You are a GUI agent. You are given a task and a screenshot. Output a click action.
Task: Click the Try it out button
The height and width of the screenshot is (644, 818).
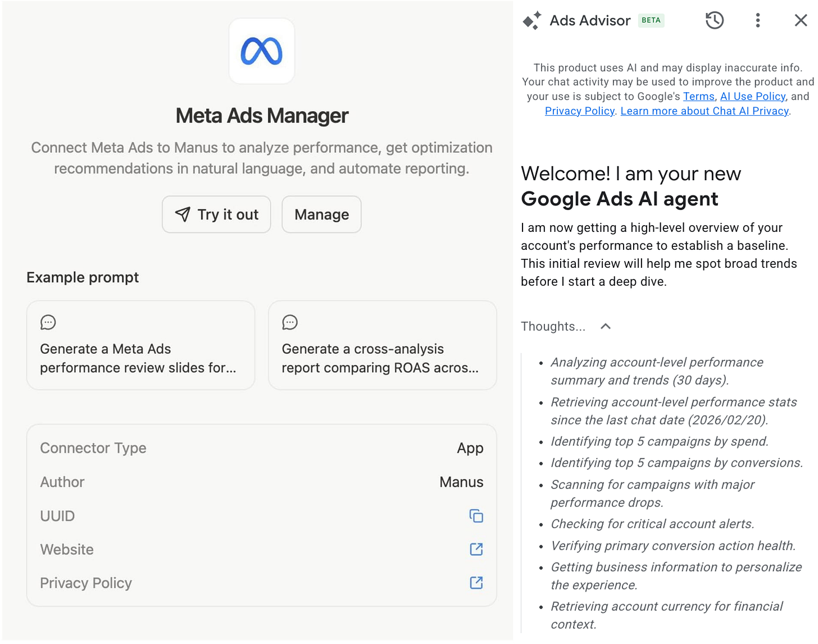216,214
